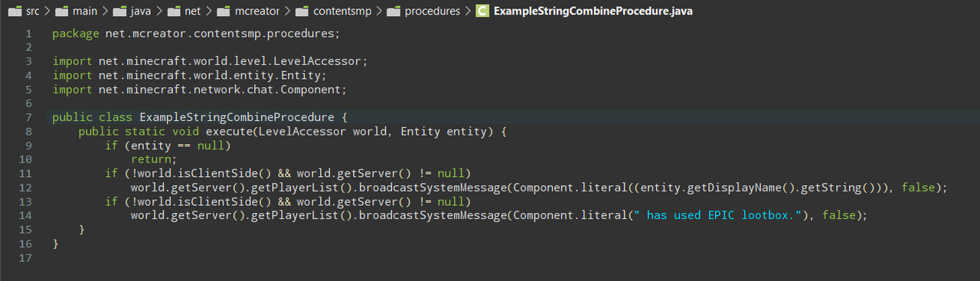The height and width of the screenshot is (281, 980).
Task: Open the procedures breadcrumb label
Action: coord(433,11)
